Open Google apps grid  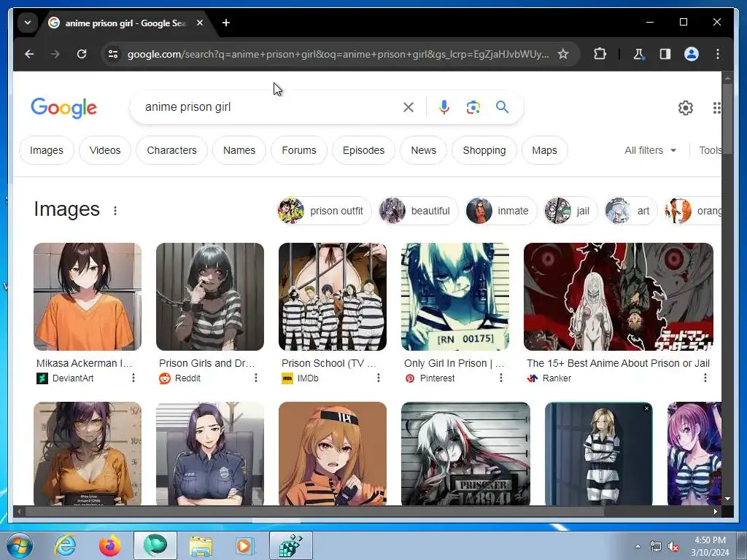coord(716,108)
